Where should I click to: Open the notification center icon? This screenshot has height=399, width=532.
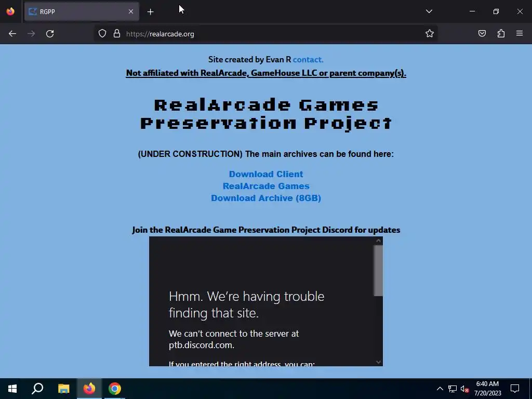click(515, 389)
